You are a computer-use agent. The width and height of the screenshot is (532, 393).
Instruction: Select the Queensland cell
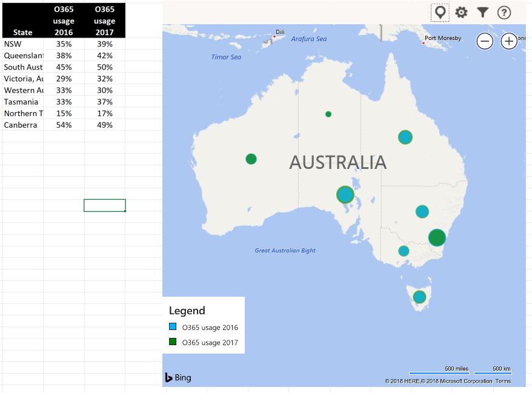pos(23,55)
